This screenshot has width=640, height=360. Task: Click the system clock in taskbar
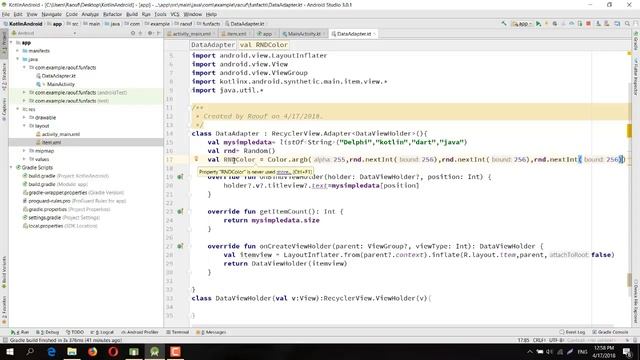pos(604,351)
